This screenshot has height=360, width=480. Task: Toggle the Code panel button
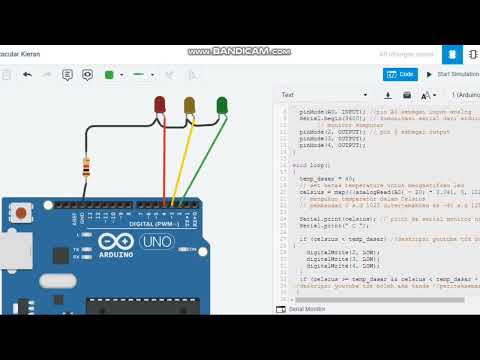pyautogui.click(x=400, y=74)
